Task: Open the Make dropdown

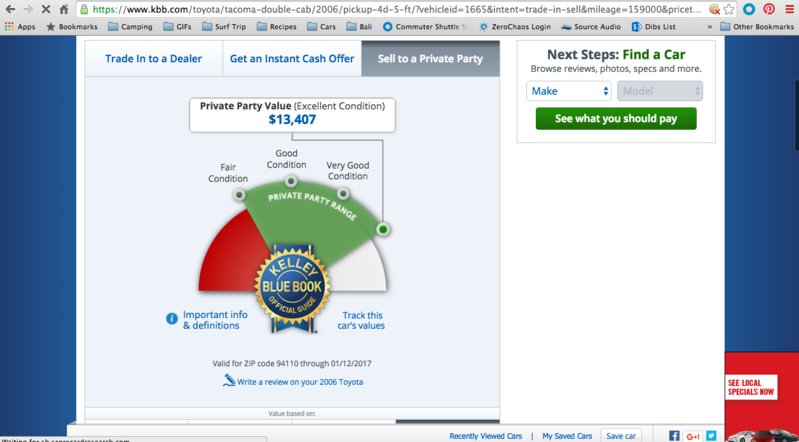Action: (569, 91)
